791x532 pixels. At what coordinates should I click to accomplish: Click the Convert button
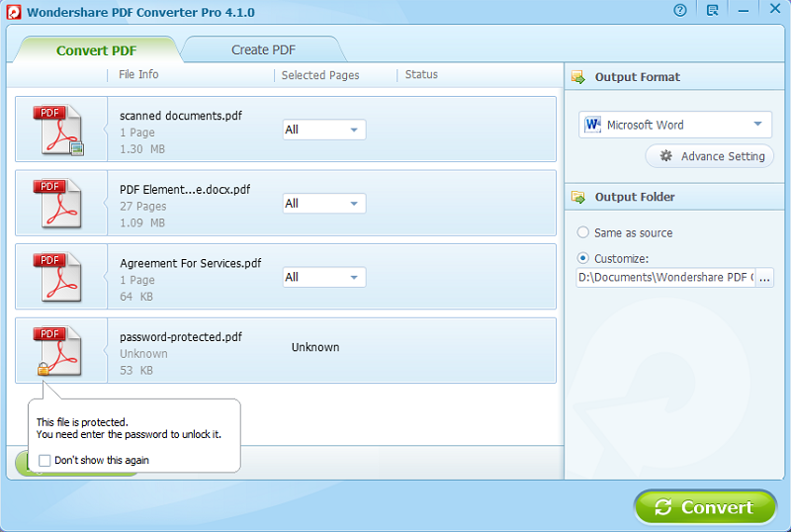(x=705, y=507)
